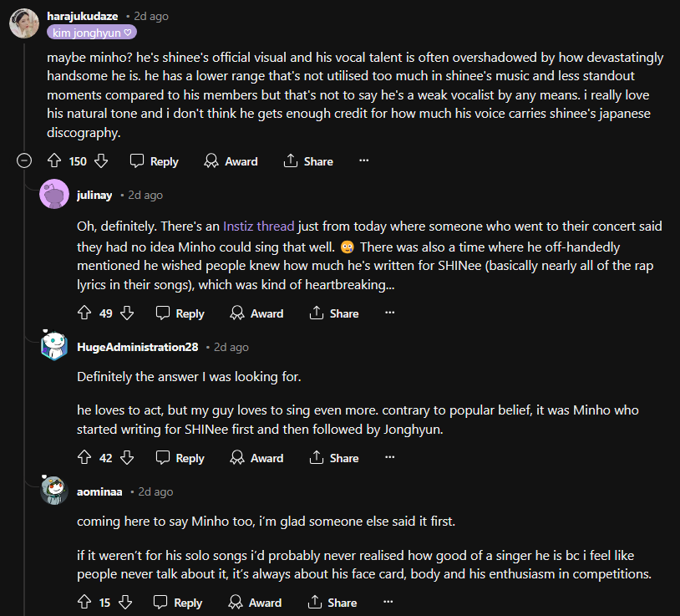This screenshot has height=616, width=680.
Task: Upvote aominaa's comment
Action: (84, 603)
